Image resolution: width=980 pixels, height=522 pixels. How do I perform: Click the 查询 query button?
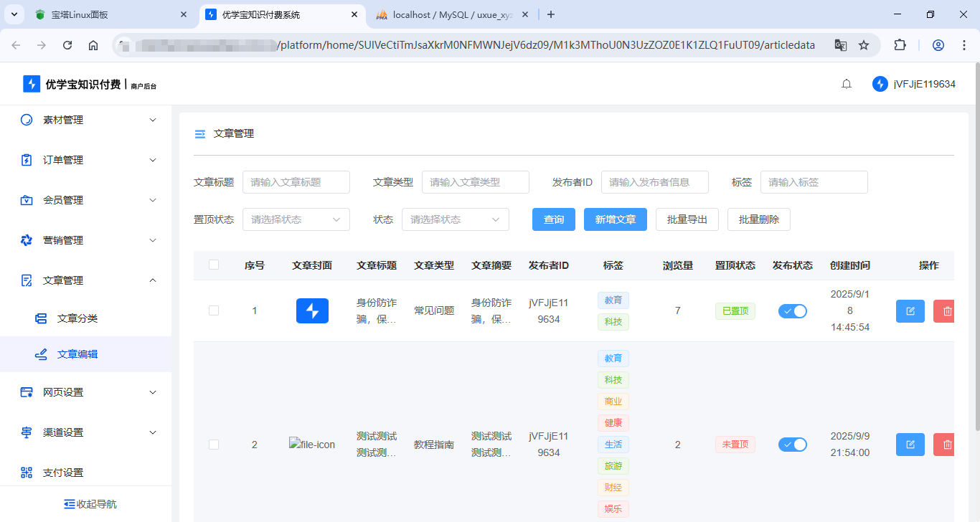point(553,219)
